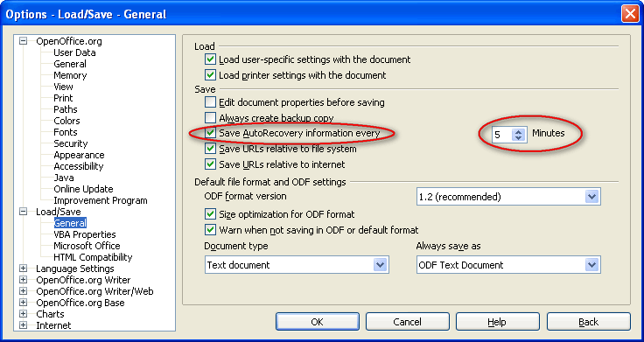Click the AutoRecovery minutes spinner arrows
Image resolution: width=644 pixels, height=342 pixels.
pos(519,135)
